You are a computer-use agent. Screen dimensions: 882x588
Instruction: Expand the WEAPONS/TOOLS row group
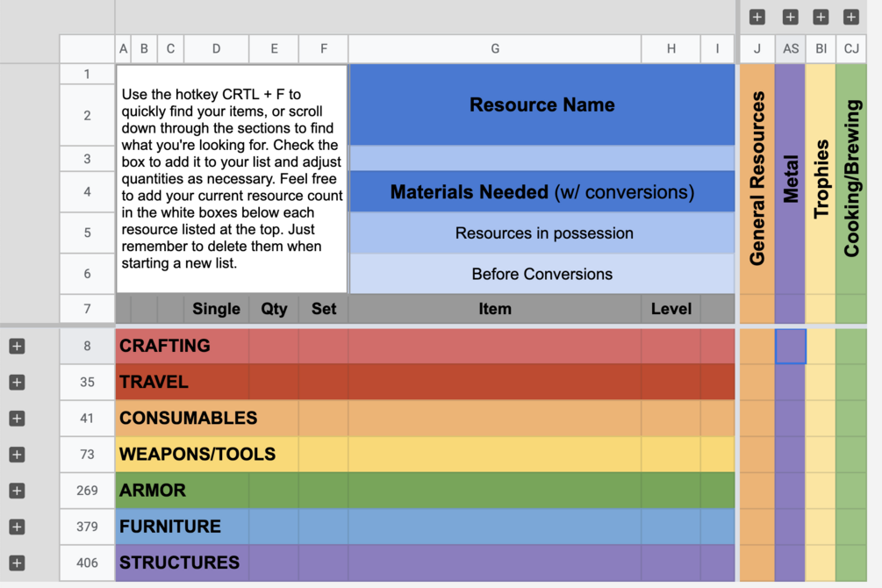(17, 455)
